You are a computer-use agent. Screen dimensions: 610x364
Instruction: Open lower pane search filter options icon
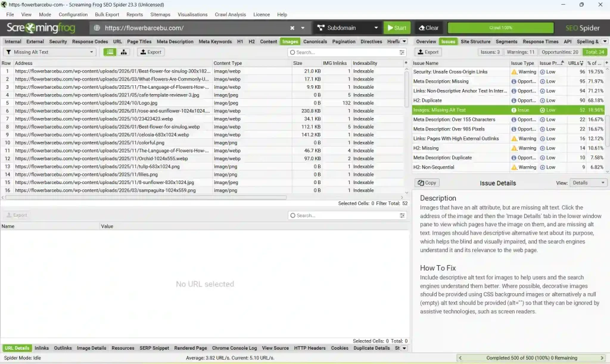click(x=402, y=216)
